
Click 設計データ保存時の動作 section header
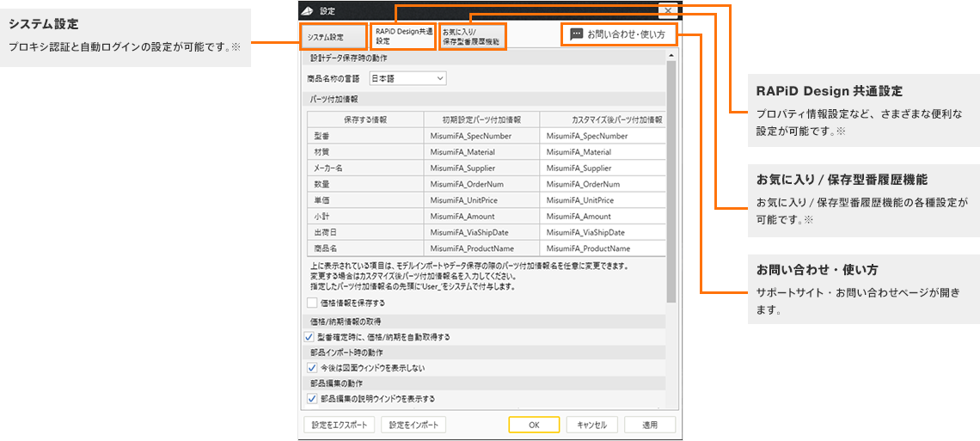pyautogui.click(x=484, y=58)
